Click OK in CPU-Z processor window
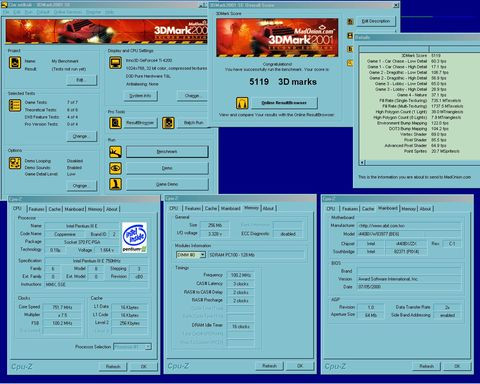The width and height of the screenshot is (480, 384). (144, 366)
